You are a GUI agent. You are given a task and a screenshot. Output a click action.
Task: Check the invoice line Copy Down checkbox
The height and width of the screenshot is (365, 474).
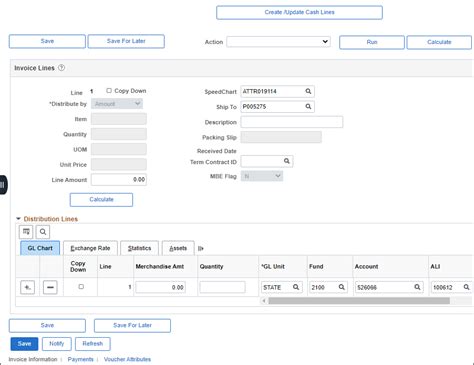(x=109, y=91)
